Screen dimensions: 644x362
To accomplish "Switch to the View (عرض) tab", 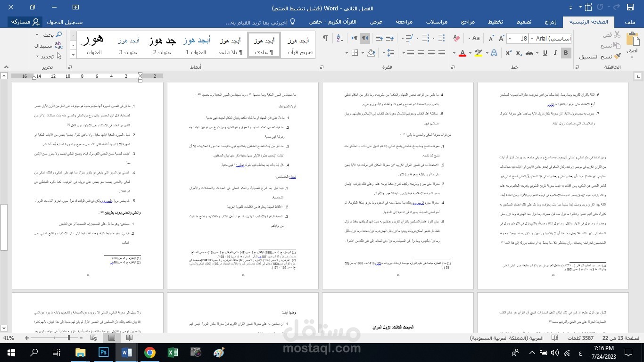I will [376, 22].
